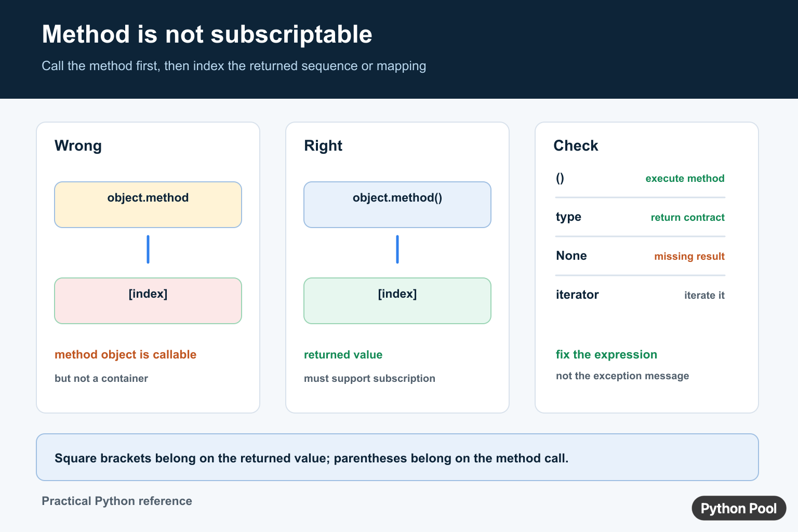Select the iterator row label
This screenshot has width=798, height=532.
click(577, 295)
